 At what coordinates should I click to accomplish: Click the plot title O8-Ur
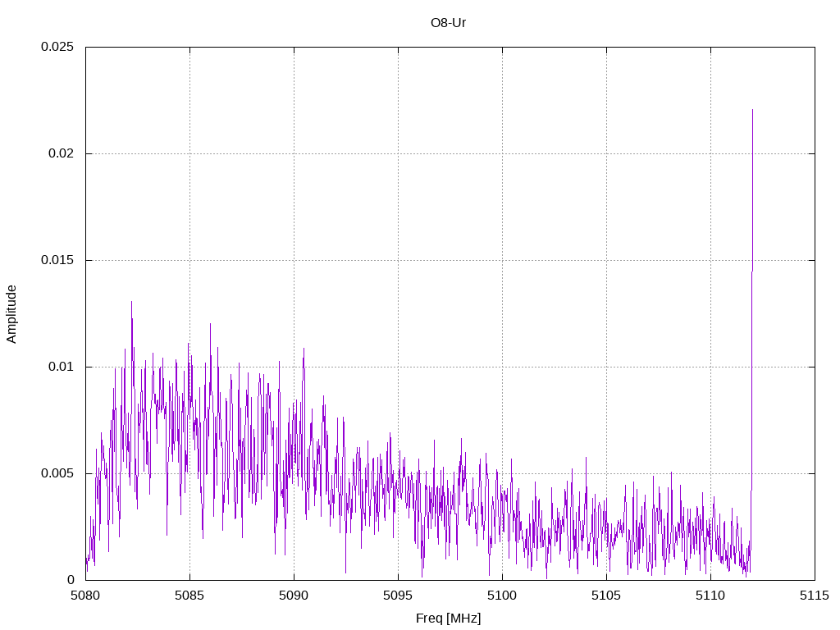click(x=448, y=23)
